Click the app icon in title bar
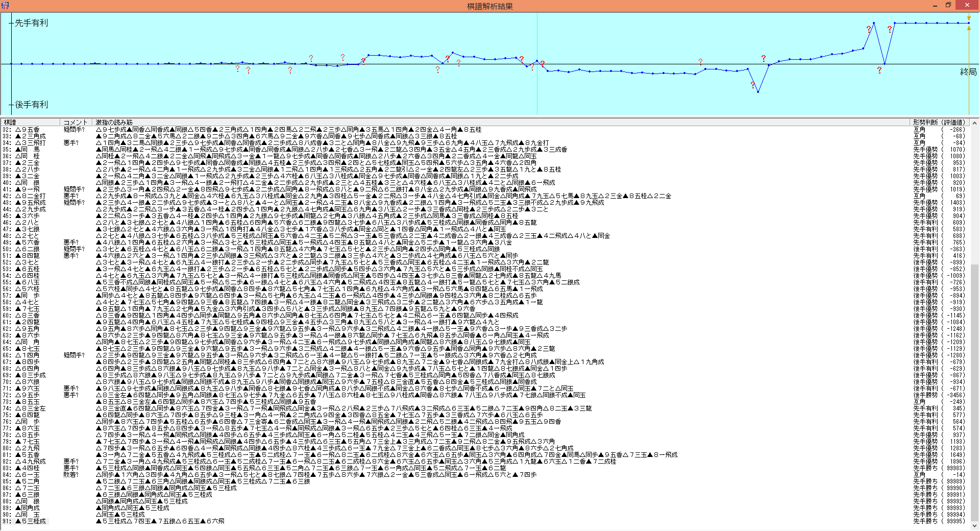 tap(5, 6)
